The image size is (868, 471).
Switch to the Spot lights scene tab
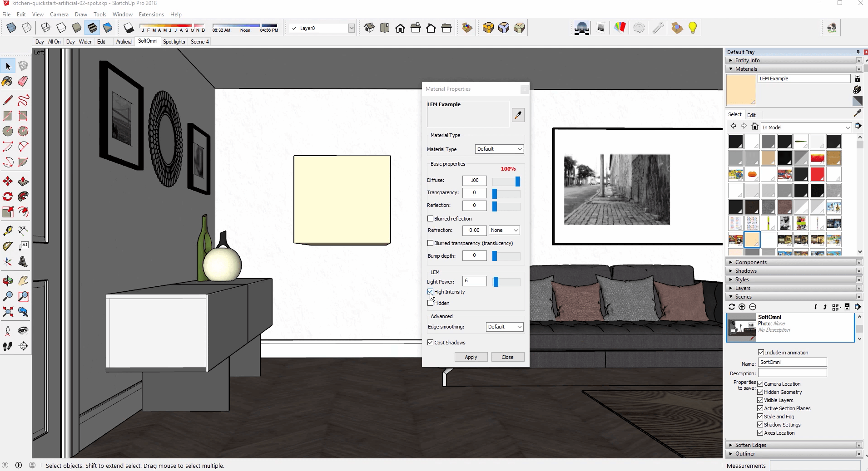174,42
